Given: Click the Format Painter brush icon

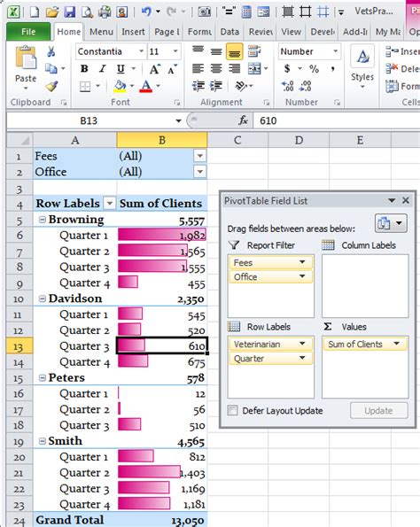Looking at the screenshot, I should coord(51,87).
